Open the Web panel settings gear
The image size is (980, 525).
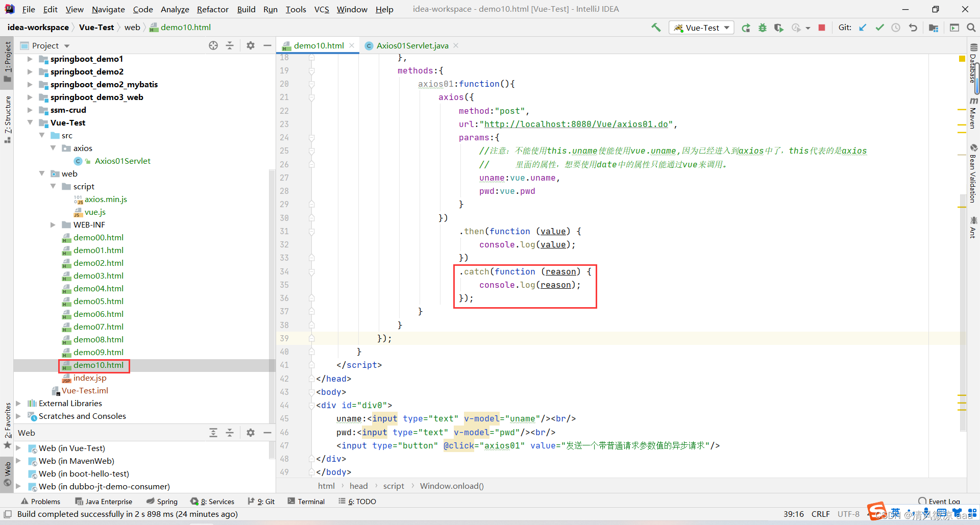pyautogui.click(x=251, y=433)
